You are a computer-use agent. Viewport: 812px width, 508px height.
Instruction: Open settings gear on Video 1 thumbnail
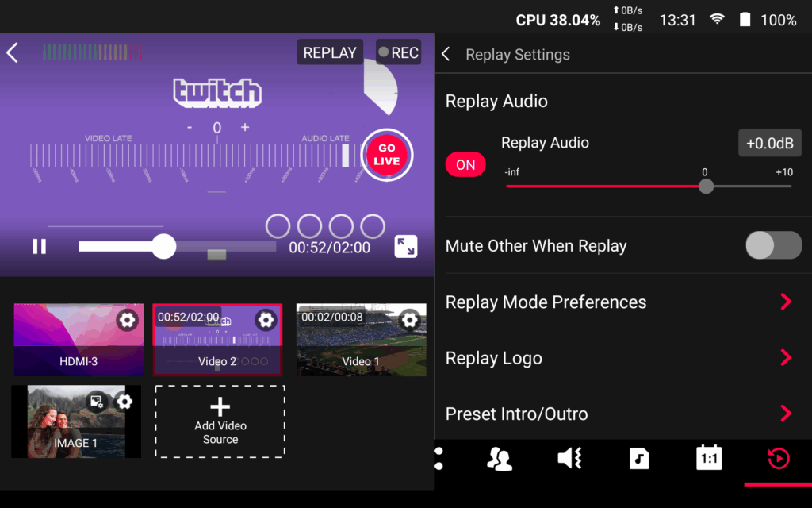[409, 320]
